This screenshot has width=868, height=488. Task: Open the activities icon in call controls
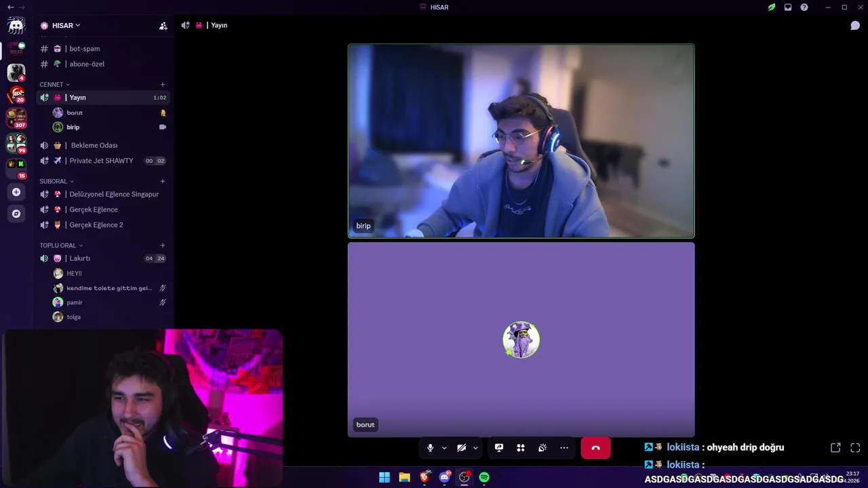pos(521,448)
